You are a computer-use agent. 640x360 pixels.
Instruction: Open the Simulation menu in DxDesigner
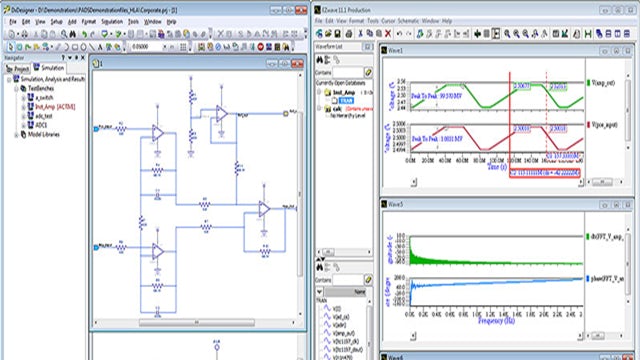click(x=112, y=22)
